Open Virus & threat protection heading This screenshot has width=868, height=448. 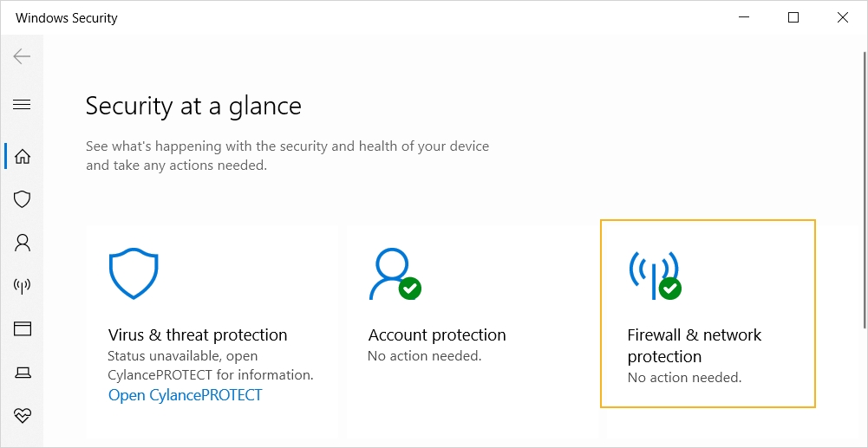(198, 335)
